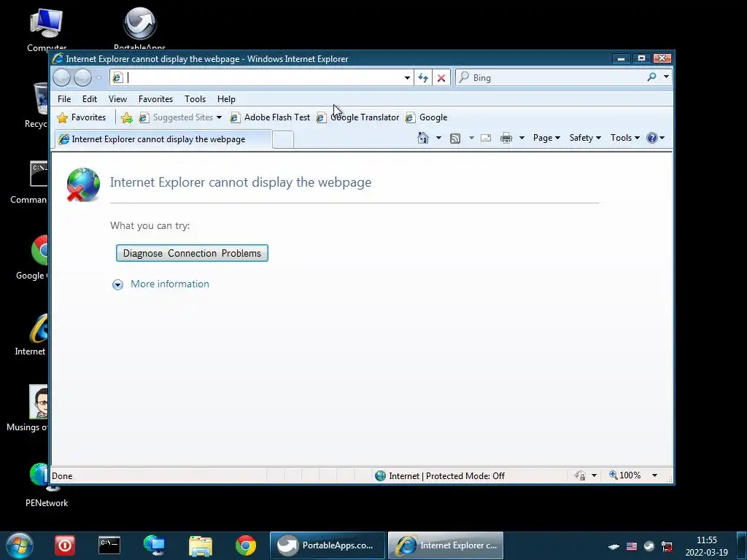Expand the Home button dropdown arrow
This screenshot has height=560, width=747.
click(438, 138)
